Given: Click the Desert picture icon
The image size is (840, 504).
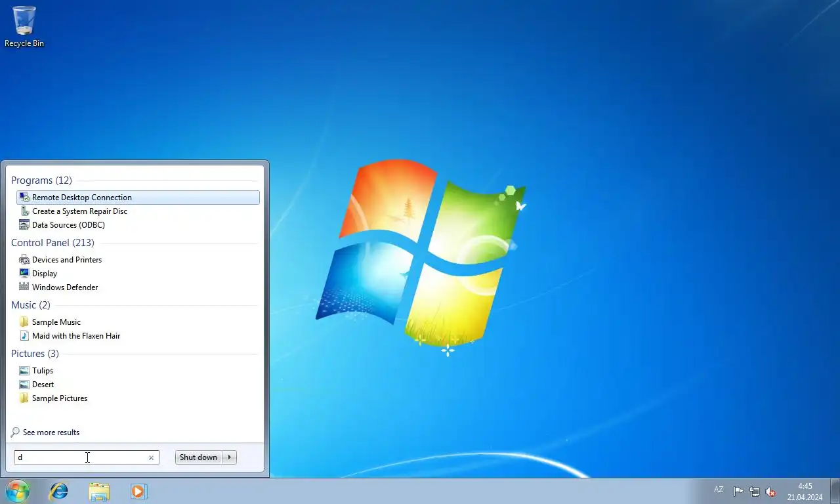Looking at the screenshot, I should click(24, 385).
